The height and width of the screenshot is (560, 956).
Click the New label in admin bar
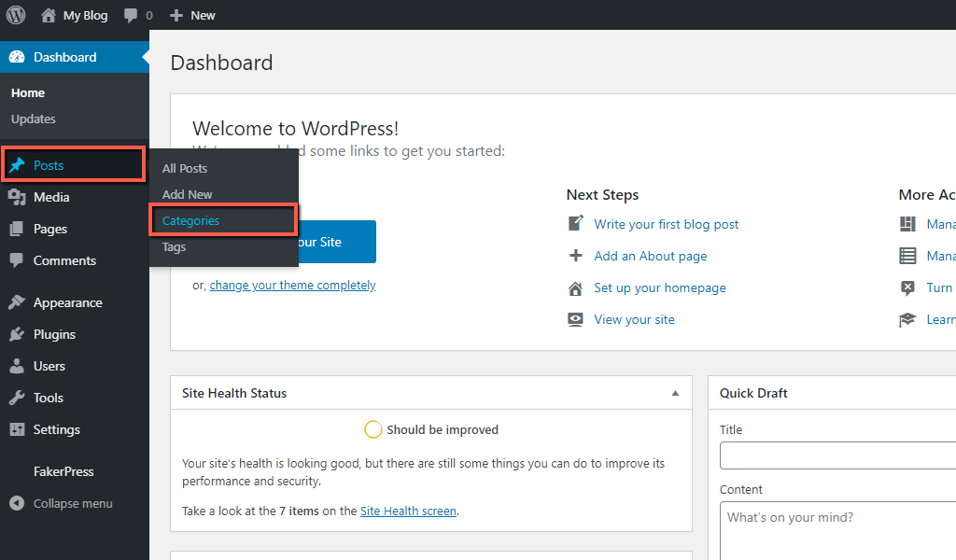(x=203, y=15)
